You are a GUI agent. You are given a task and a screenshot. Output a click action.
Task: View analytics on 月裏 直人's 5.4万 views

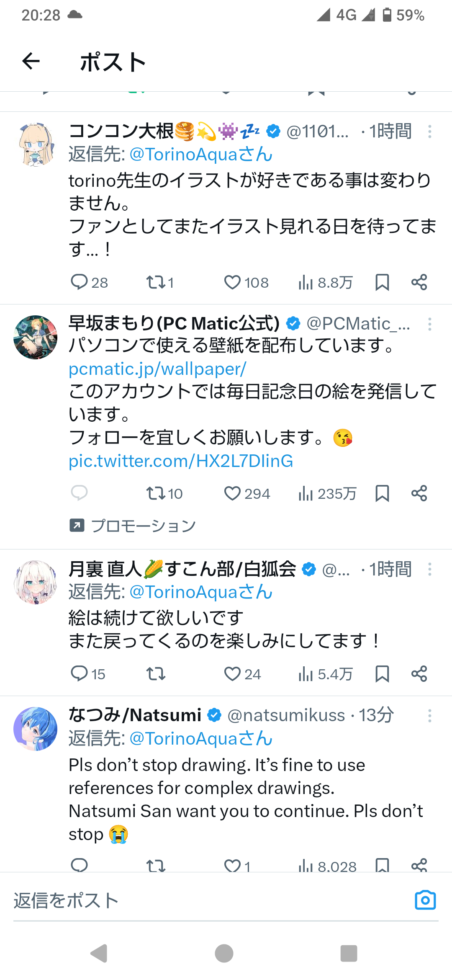coord(326,674)
